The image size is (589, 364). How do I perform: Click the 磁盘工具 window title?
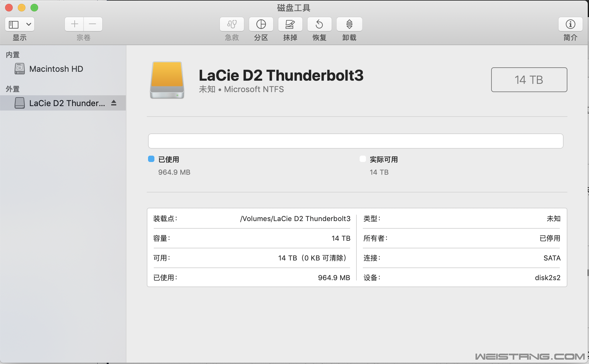point(294,8)
